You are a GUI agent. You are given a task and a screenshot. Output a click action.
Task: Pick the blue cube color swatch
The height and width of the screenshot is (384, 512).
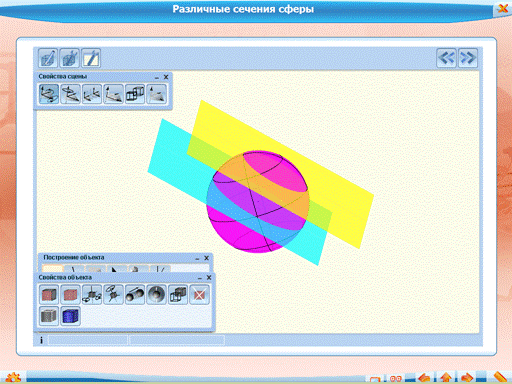pos(70,316)
